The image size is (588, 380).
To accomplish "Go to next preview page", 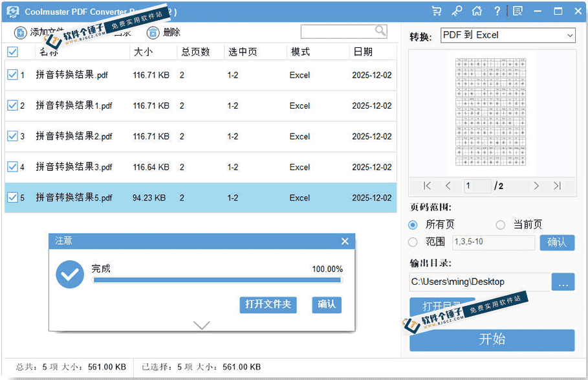I will pyautogui.click(x=536, y=186).
